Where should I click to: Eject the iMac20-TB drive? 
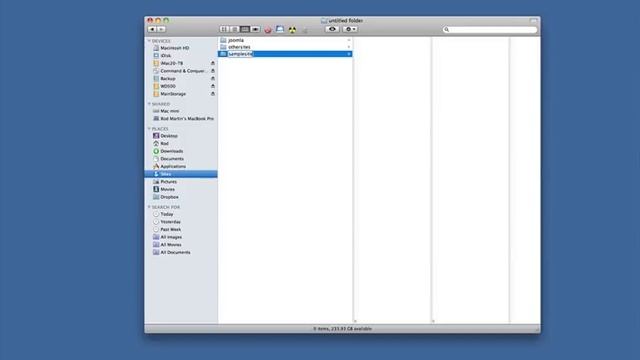(213, 63)
